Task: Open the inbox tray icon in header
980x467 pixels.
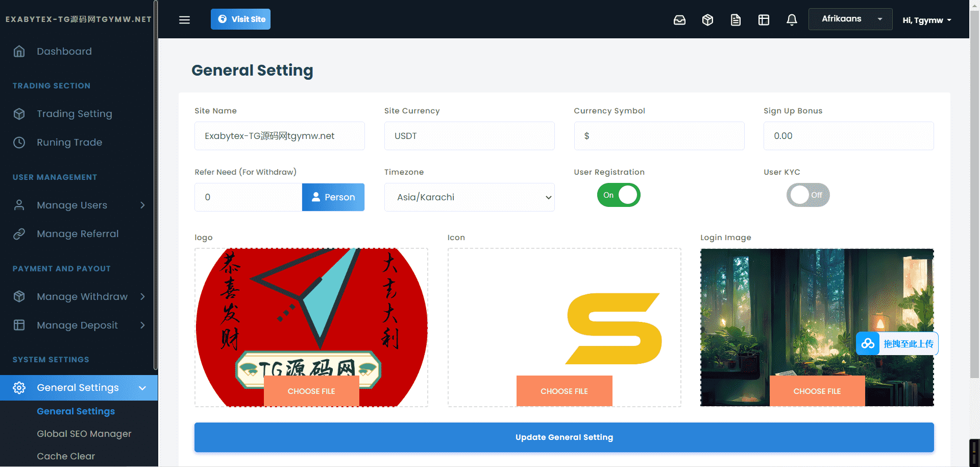Action: [679, 20]
